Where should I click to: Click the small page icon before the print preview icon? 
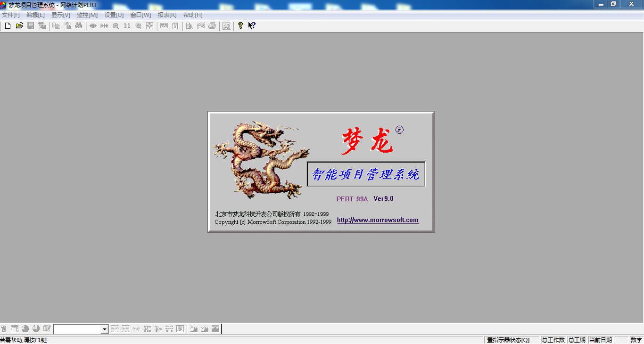click(x=175, y=26)
